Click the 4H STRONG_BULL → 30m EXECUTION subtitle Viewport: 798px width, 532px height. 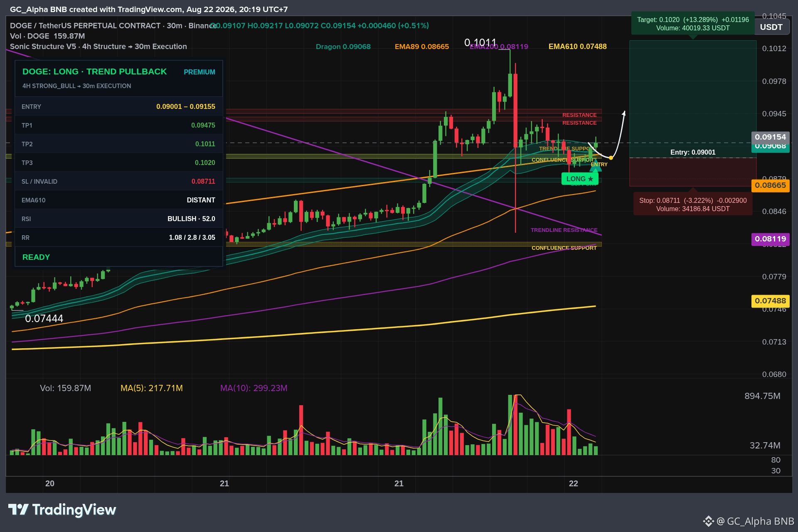77,86
